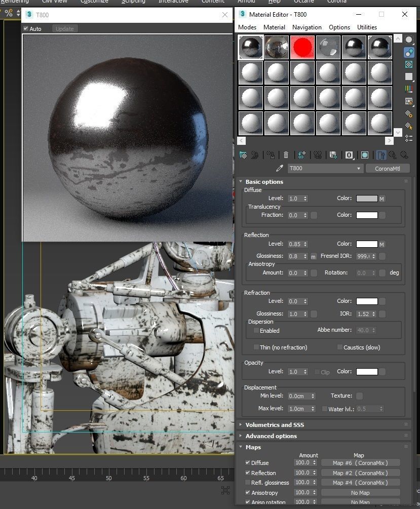420x509 pixels.
Task: Assign material to selection icon
Action: (271, 155)
